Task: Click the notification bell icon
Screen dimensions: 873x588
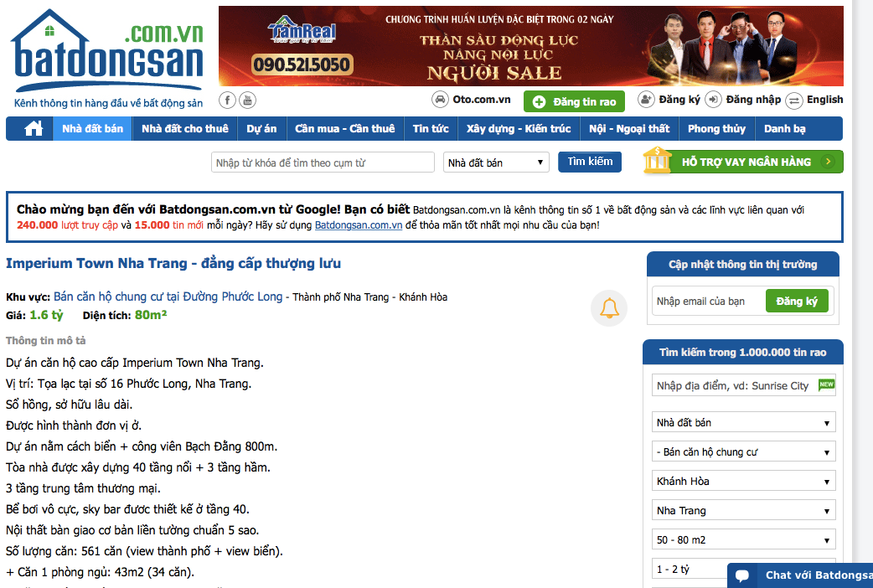Action: click(609, 308)
